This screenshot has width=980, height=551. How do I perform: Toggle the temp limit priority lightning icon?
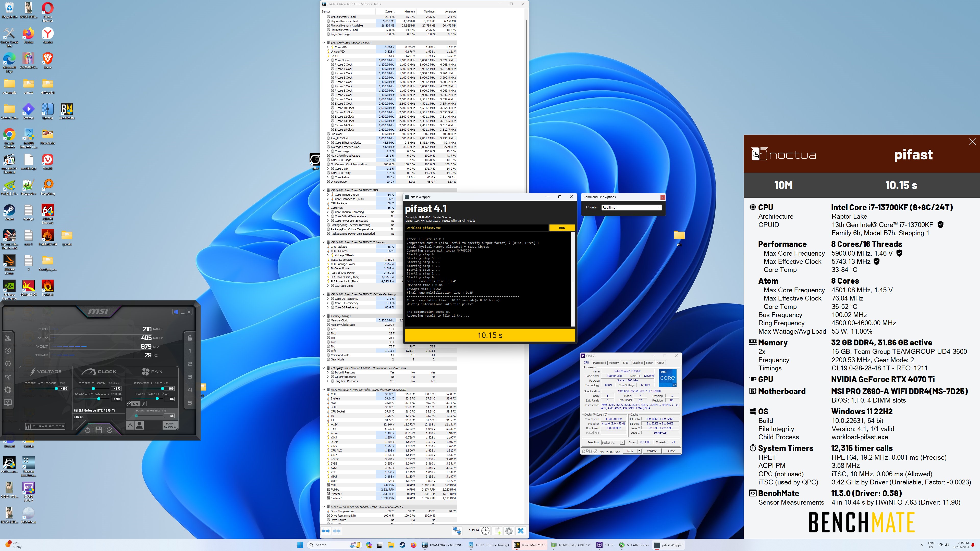pyautogui.click(x=144, y=404)
